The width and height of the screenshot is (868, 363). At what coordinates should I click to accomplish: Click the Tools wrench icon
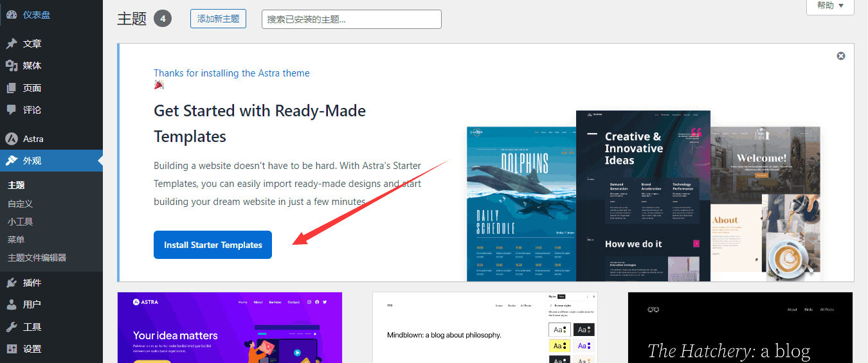click(12, 327)
